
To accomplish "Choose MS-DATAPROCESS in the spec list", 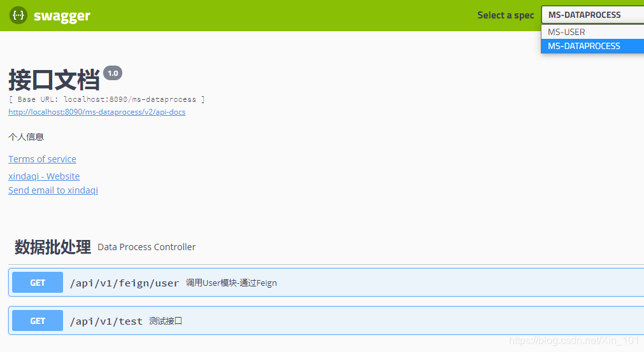I will pyautogui.click(x=592, y=46).
